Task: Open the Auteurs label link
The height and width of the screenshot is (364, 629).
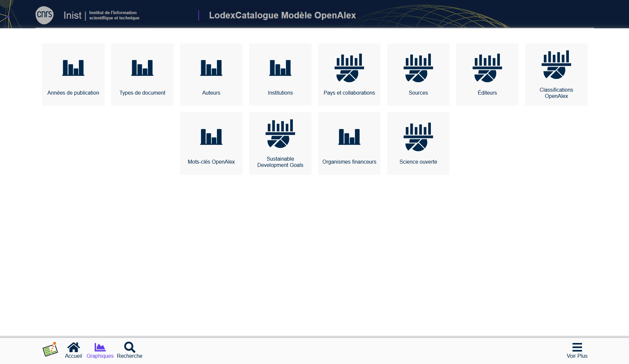Action: point(211,93)
